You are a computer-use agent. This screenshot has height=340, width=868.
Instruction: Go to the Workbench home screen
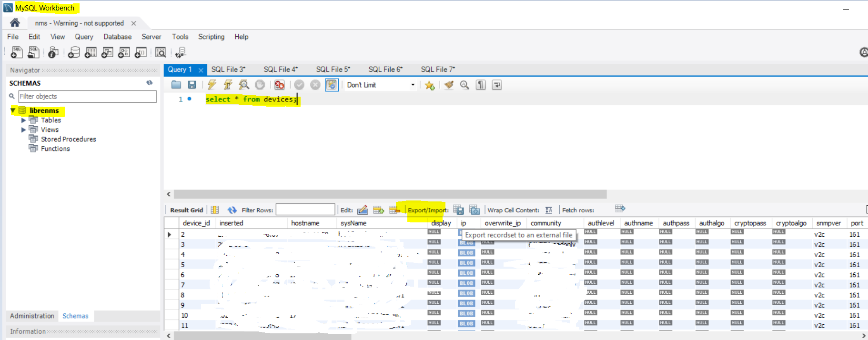15,23
